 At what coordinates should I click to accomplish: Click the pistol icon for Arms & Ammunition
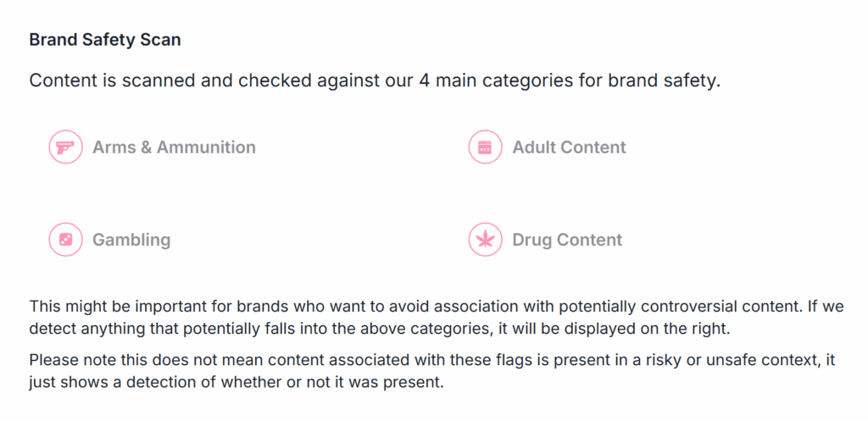pyautogui.click(x=65, y=147)
